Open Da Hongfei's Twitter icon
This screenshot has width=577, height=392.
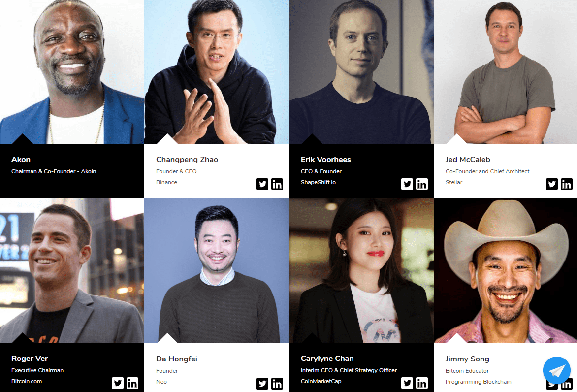click(262, 384)
